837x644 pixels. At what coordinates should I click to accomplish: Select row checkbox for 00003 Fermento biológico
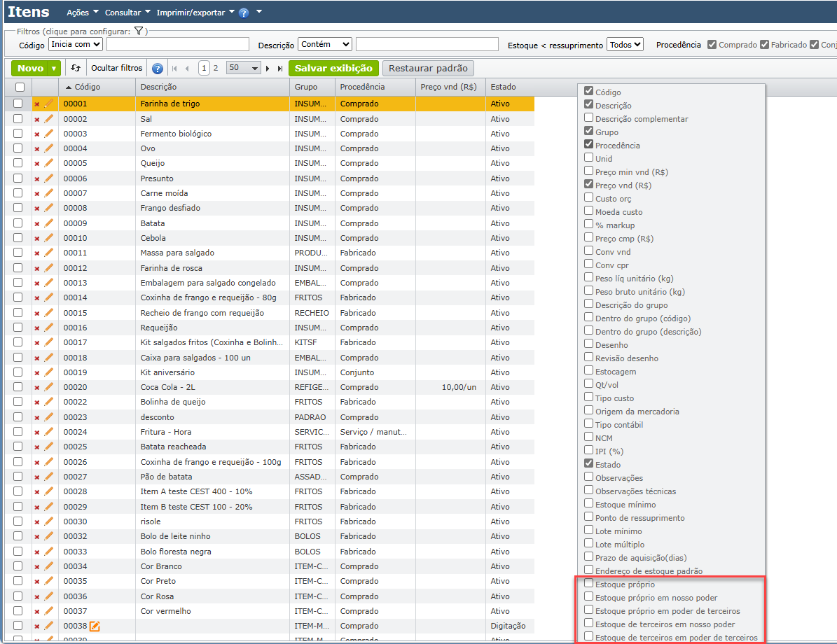18,134
